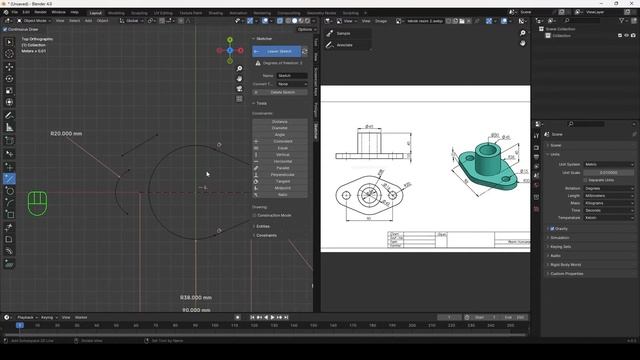Screen dimensions: 640x360
Task: Toggle Collection exclude checkbox in outliner
Action: [x=620, y=36]
